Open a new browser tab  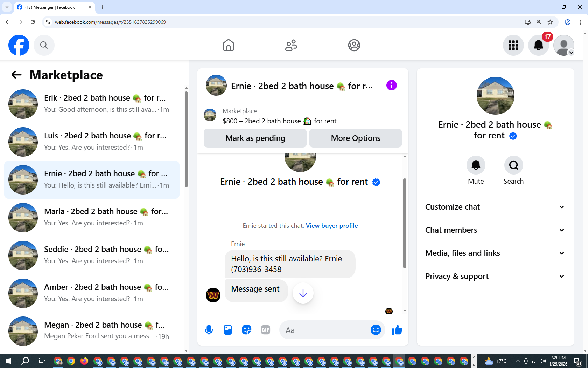coord(102,7)
